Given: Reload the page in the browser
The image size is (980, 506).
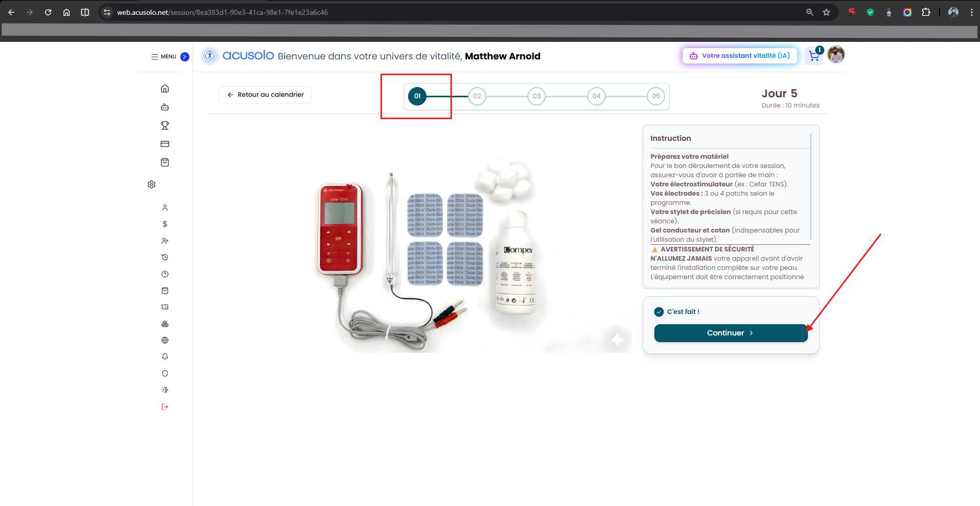Looking at the screenshot, I should point(48,12).
